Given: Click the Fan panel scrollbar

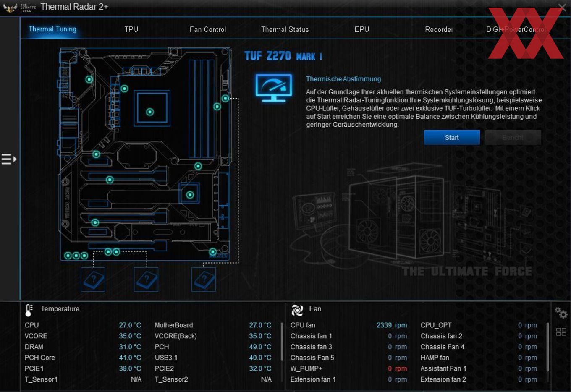Looking at the screenshot, I should pyautogui.click(x=547, y=347).
